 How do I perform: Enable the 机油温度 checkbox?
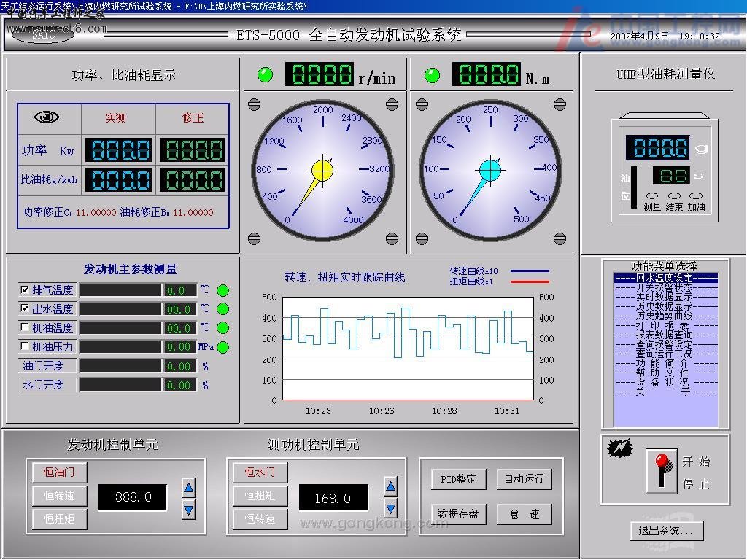click(26, 328)
